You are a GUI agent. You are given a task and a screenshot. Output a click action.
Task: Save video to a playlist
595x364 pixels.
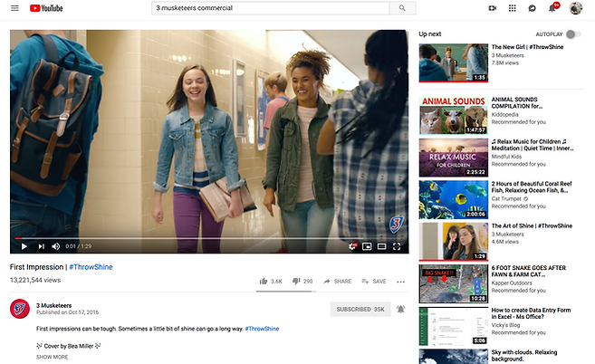[x=374, y=282]
